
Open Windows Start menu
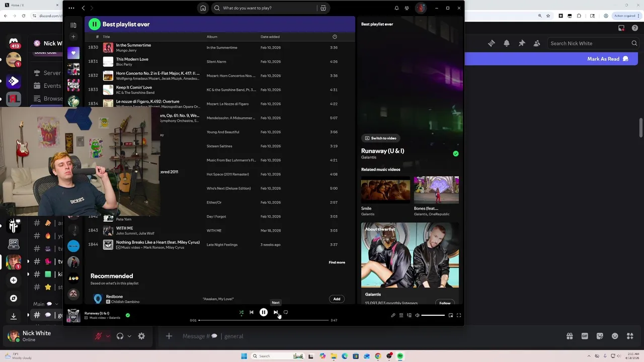point(244,356)
